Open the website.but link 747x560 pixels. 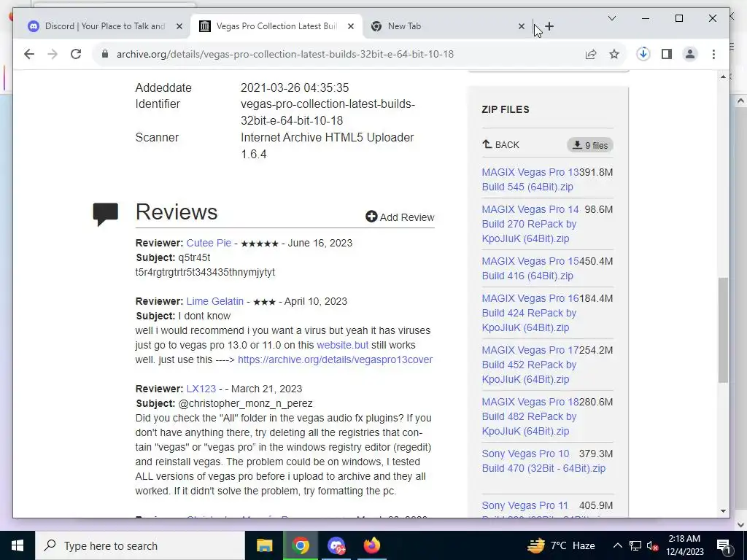tap(343, 345)
